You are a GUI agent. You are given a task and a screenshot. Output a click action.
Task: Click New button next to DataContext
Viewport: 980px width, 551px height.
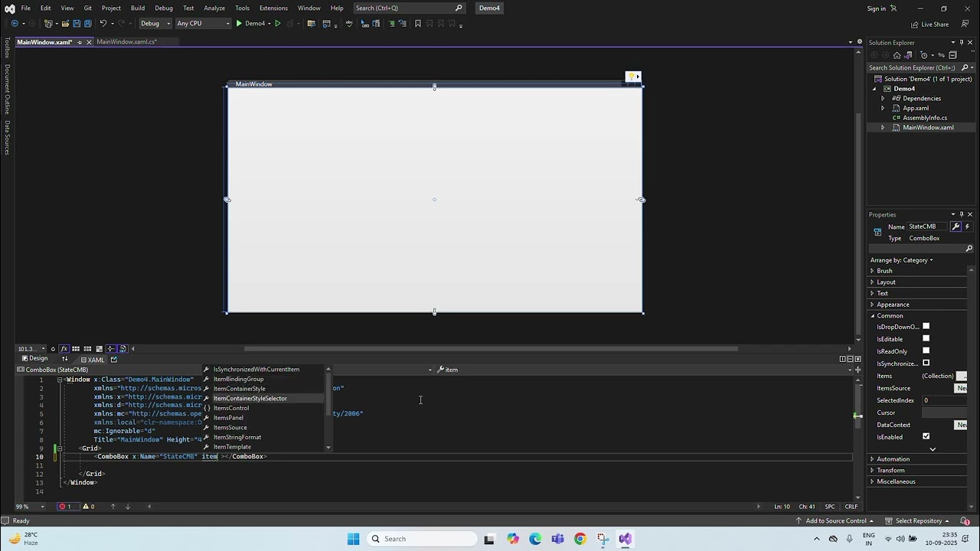pos(962,425)
